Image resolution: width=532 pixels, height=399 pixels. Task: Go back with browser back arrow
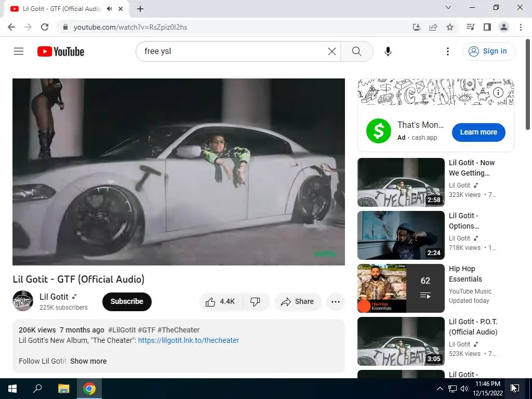(x=11, y=27)
